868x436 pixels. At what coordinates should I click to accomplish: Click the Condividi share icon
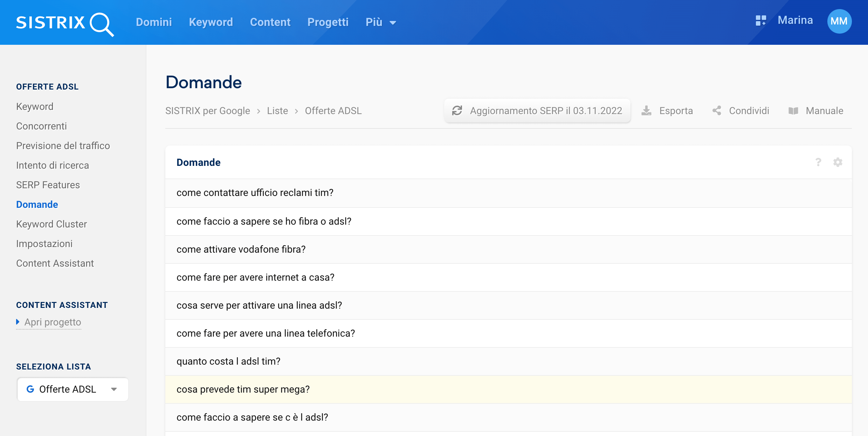tap(717, 111)
